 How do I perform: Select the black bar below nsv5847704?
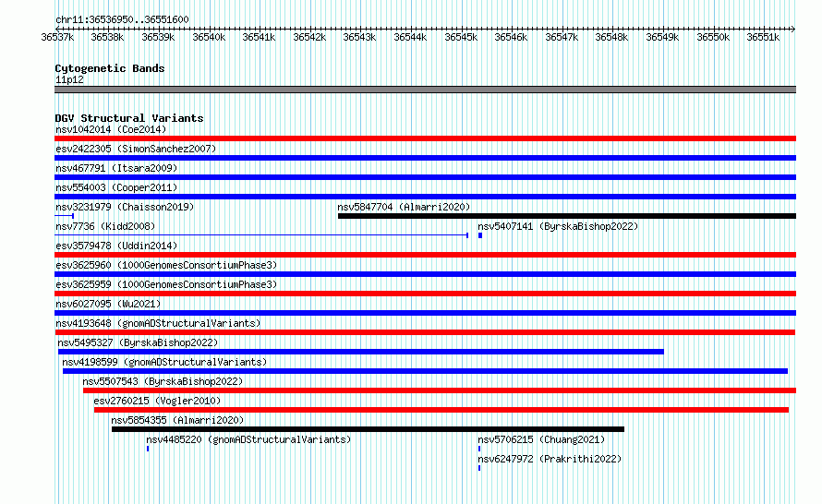pyautogui.click(x=567, y=216)
